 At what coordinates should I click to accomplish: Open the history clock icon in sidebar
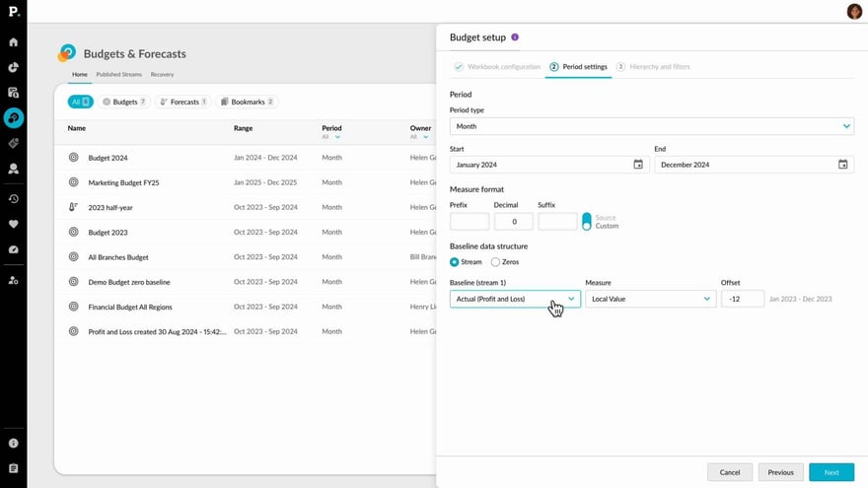pyautogui.click(x=14, y=198)
